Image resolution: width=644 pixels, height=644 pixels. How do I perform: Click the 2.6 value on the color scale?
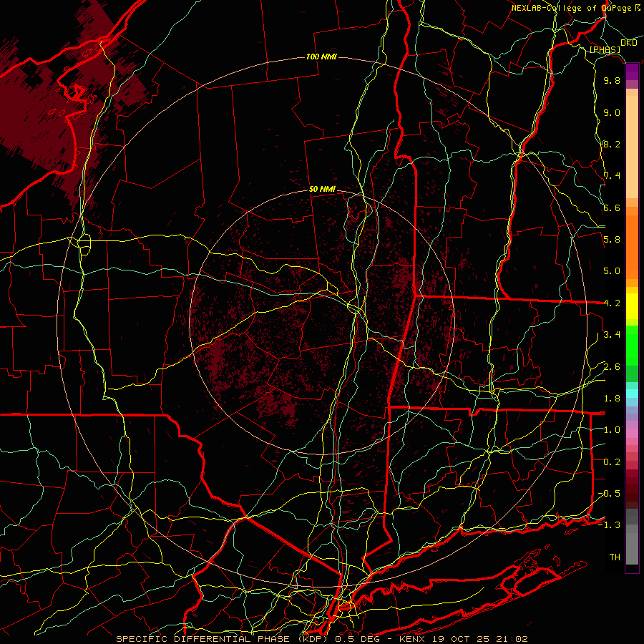[x=612, y=367]
